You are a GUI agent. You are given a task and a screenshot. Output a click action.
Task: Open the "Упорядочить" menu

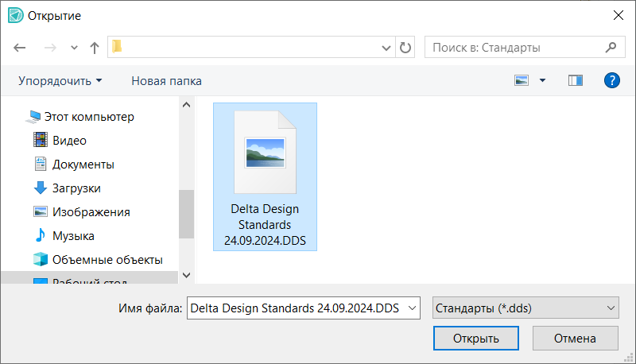(60, 81)
